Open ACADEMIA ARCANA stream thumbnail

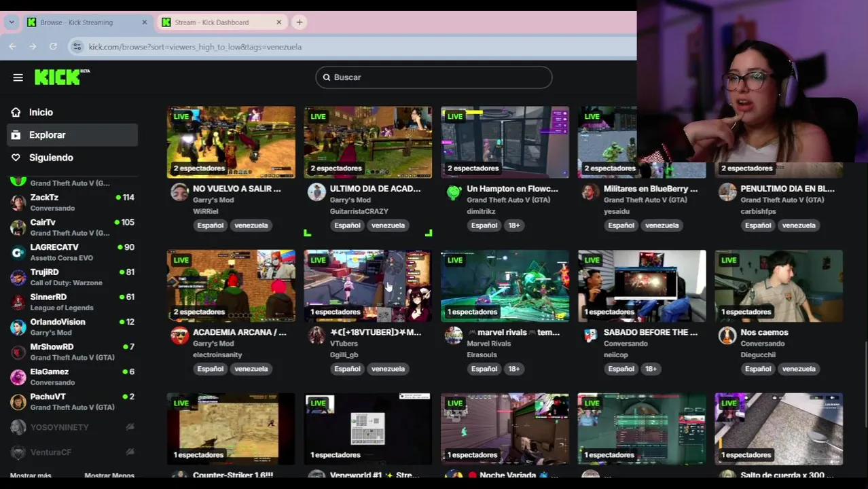pos(231,285)
